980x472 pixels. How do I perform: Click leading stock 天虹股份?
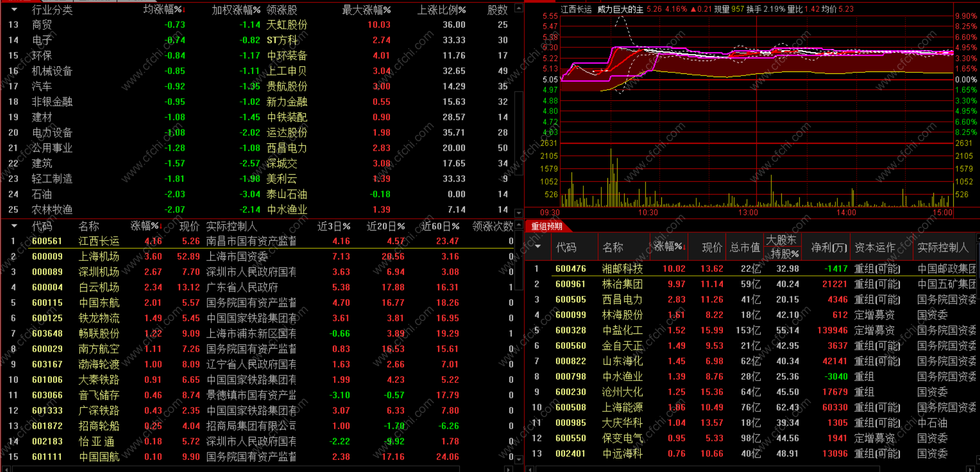(x=287, y=25)
